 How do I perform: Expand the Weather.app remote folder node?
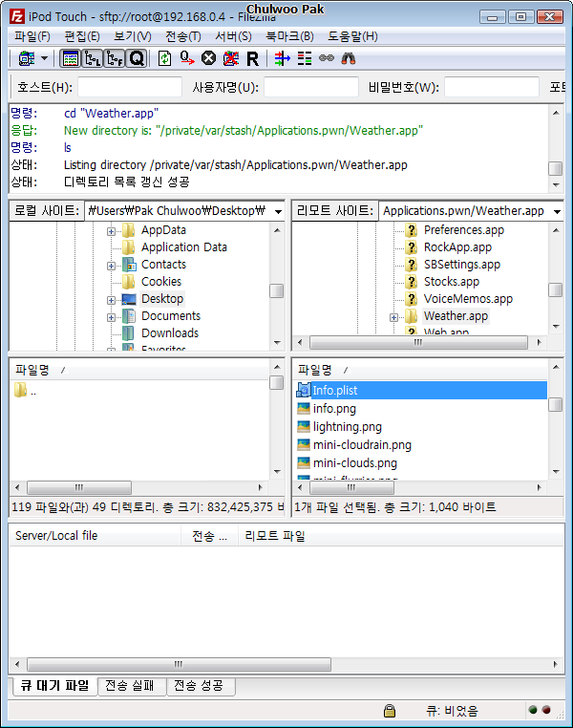point(393,317)
